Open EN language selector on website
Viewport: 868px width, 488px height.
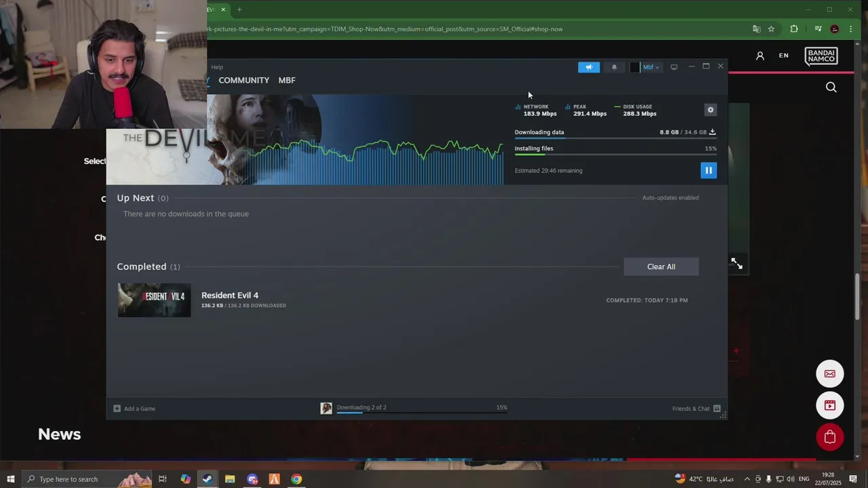point(784,56)
